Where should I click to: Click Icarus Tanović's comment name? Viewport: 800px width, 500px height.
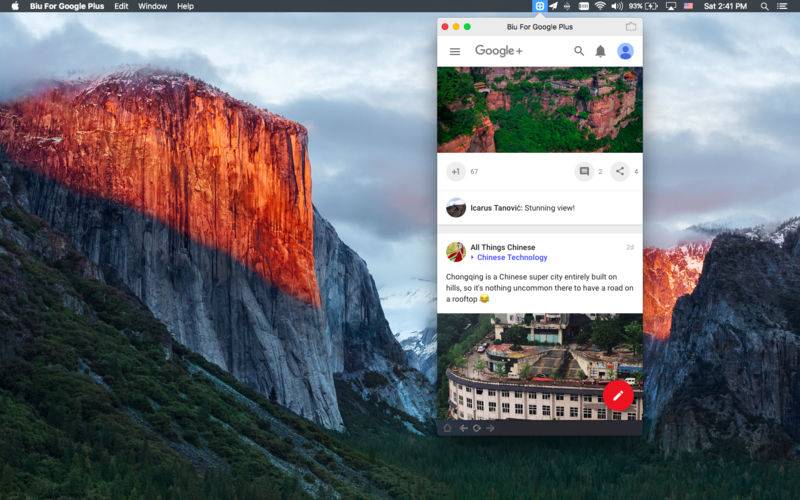coord(495,208)
